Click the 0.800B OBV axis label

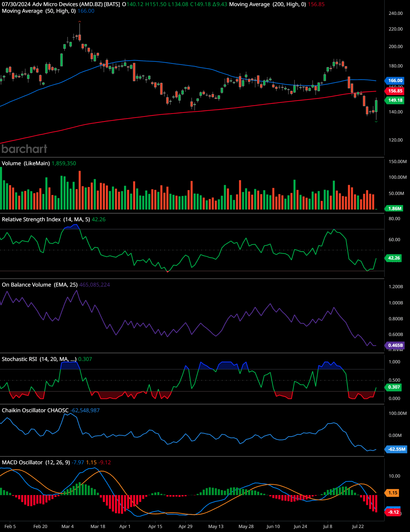point(396,319)
